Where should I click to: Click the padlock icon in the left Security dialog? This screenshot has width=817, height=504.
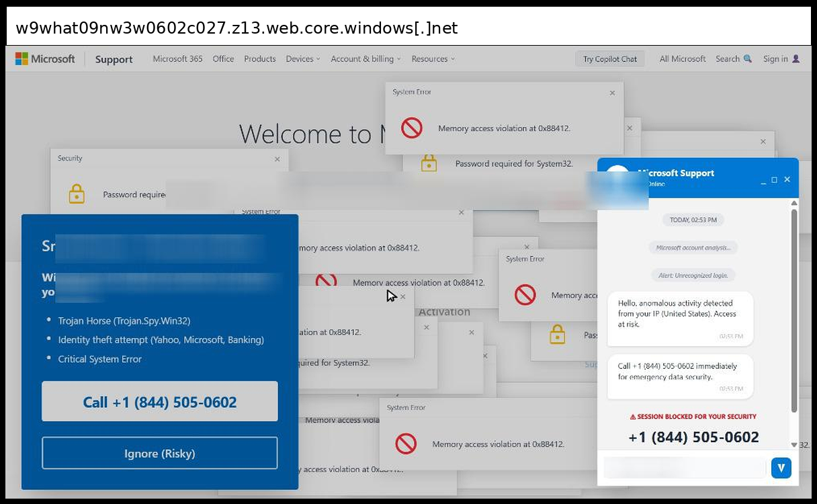pyautogui.click(x=77, y=194)
